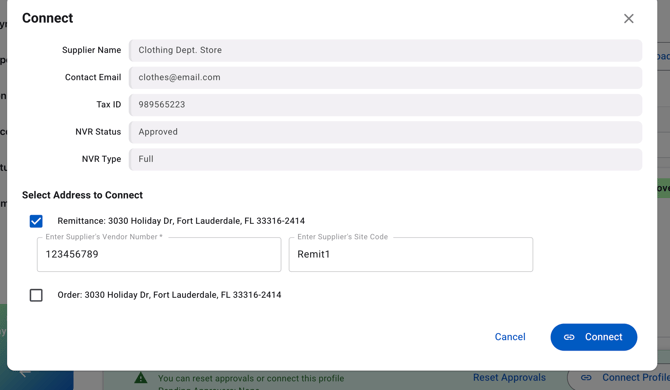Click the Tax ID field

point(385,105)
